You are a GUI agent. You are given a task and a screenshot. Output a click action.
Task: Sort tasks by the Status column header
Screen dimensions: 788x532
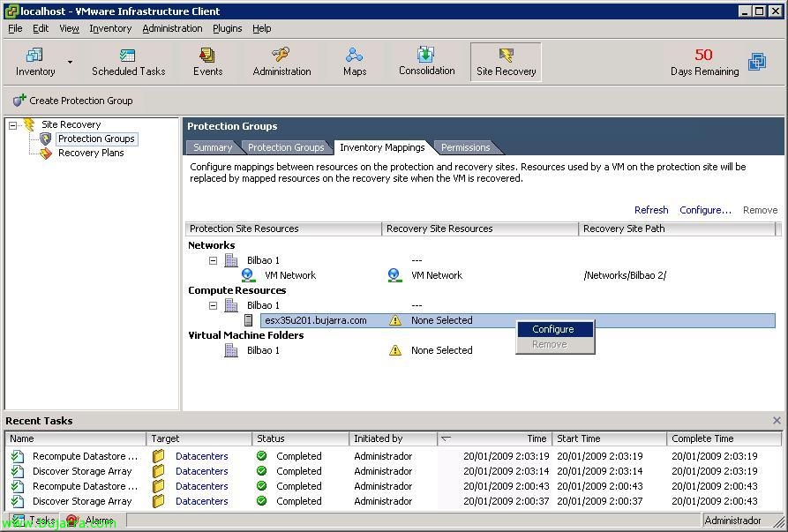point(300,438)
